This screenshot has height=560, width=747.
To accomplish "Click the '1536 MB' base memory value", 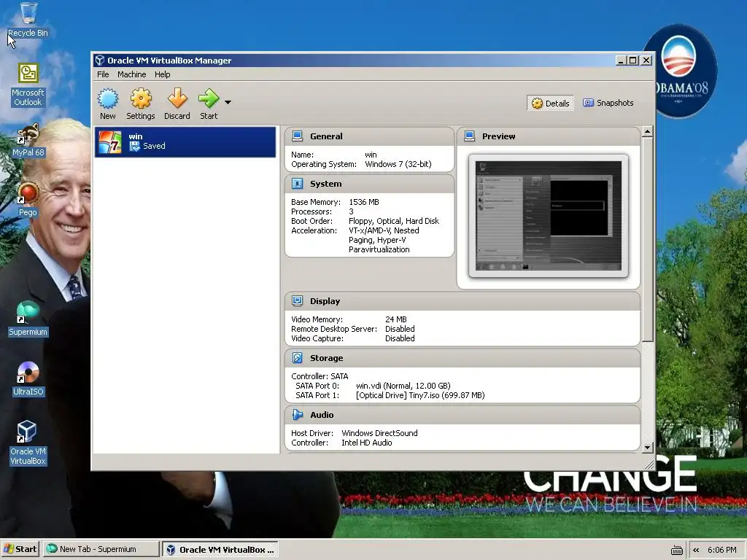I will (x=364, y=203).
